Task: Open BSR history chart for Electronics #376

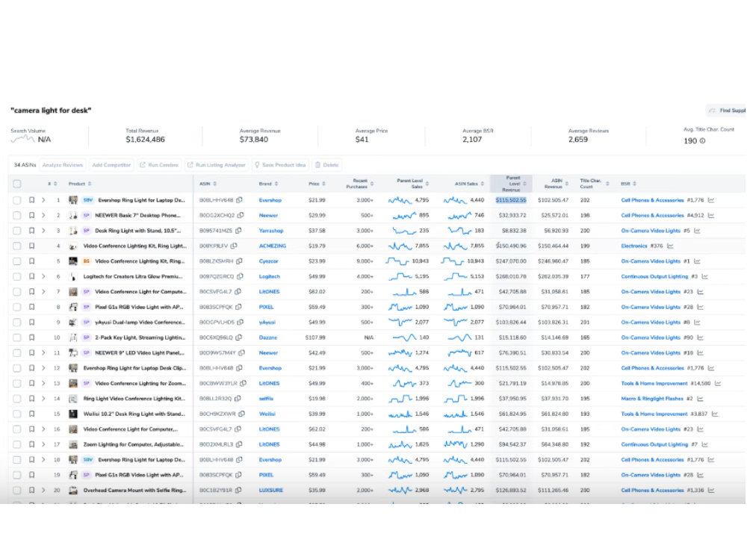Action: tap(670, 246)
